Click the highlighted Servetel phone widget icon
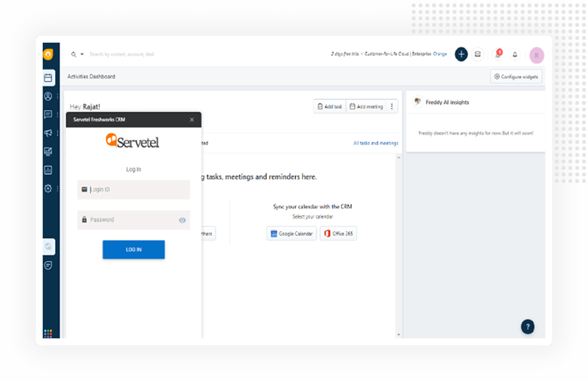588x381 pixels. [48, 247]
